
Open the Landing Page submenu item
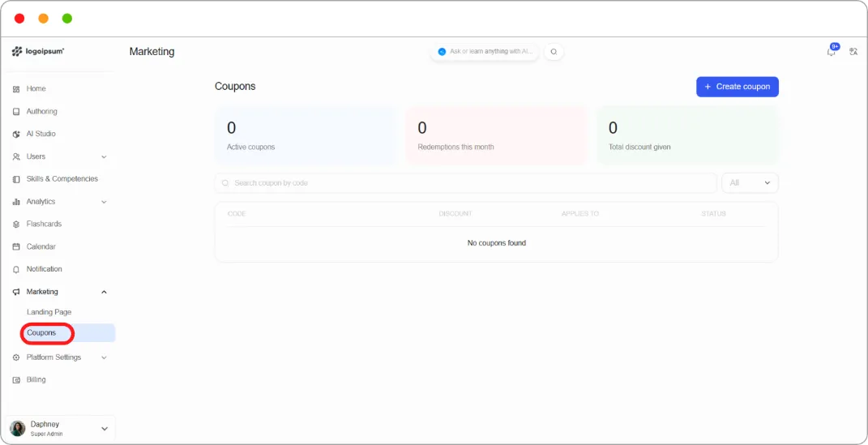click(49, 312)
